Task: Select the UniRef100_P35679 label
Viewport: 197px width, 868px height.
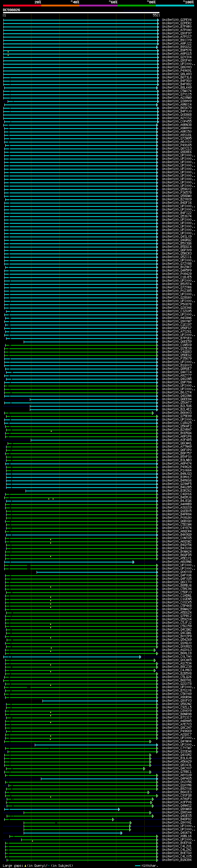Action: (x=177, y=358)
